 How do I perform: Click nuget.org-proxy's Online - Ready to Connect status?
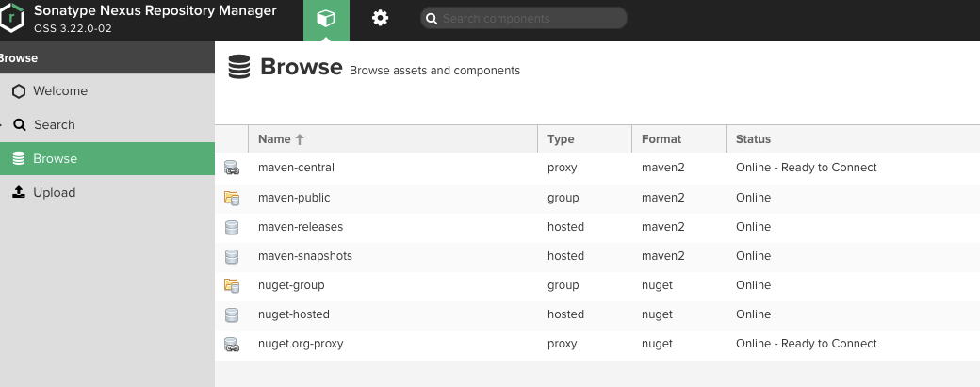(x=807, y=344)
